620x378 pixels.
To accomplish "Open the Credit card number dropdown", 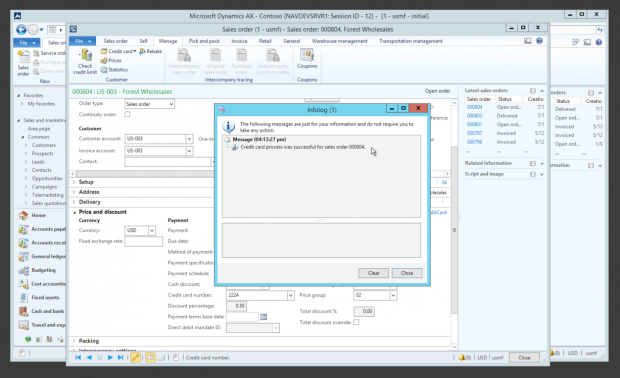I will pyautogui.click(x=291, y=295).
